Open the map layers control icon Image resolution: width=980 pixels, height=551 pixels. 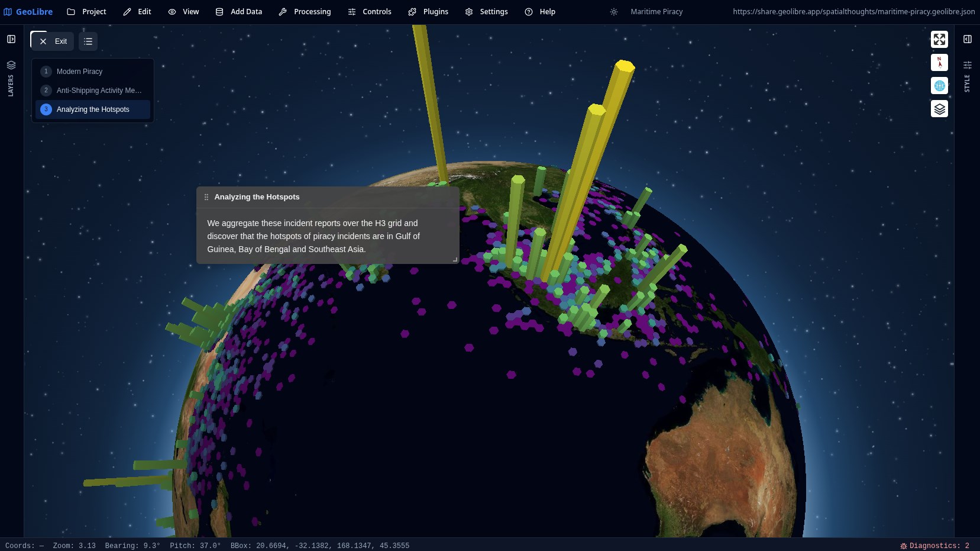(939, 109)
